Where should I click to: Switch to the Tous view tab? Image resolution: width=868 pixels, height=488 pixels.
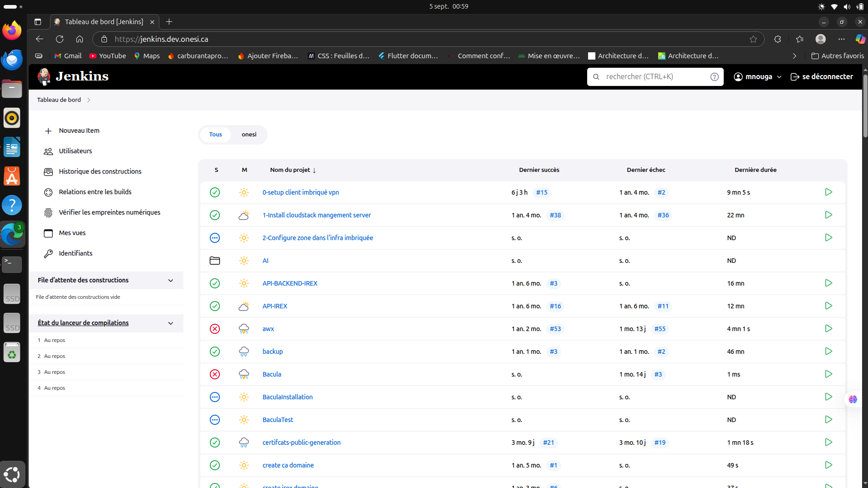coord(215,135)
